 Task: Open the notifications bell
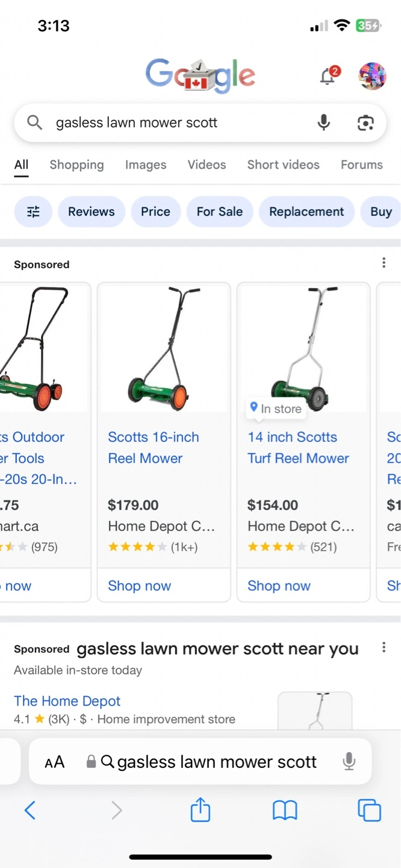(x=328, y=76)
